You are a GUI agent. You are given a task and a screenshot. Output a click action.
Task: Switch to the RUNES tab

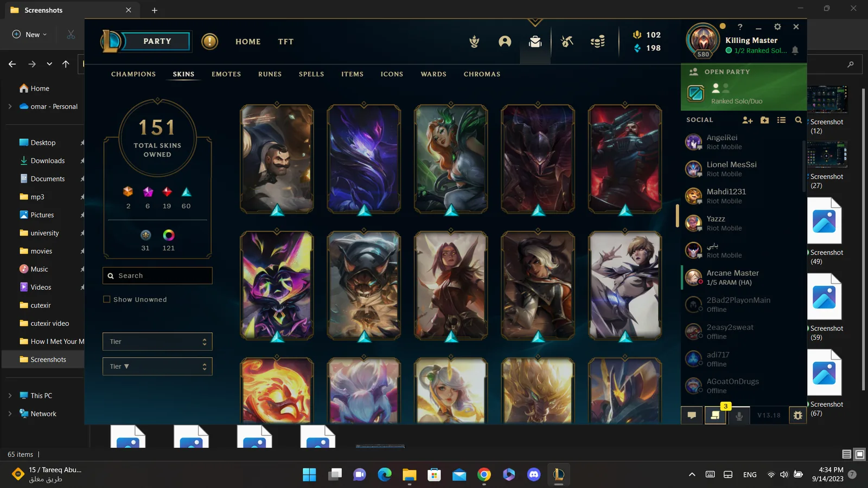tap(270, 74)
